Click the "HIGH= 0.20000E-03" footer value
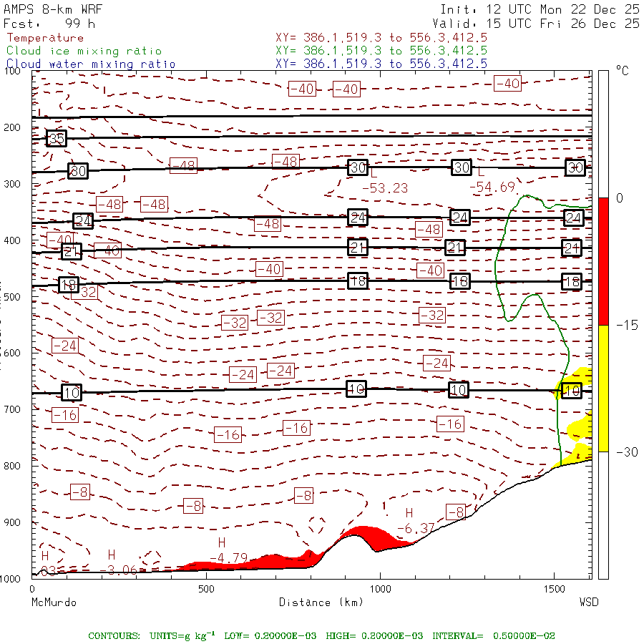The width and height of the screenshot is (644, 644). (374, 636)
